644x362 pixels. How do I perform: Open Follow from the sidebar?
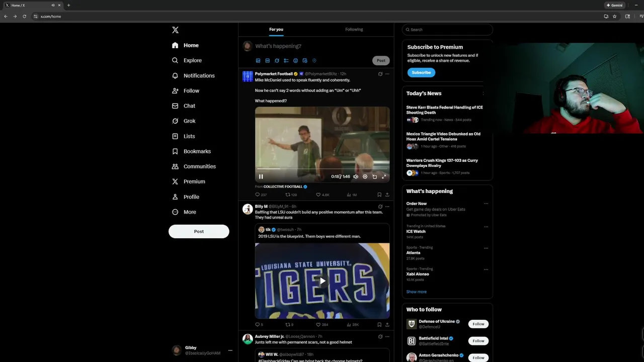tap(185, 91)
